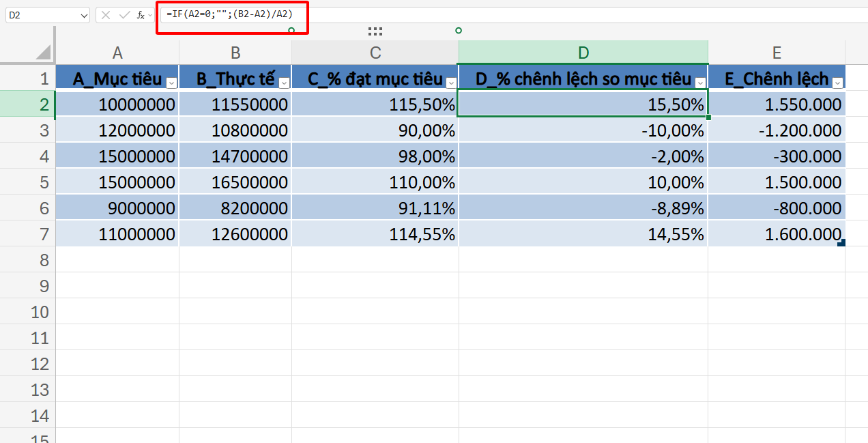Select row 3 header
The height and width of the screenshot is (443, 868).
click(27, 130)
